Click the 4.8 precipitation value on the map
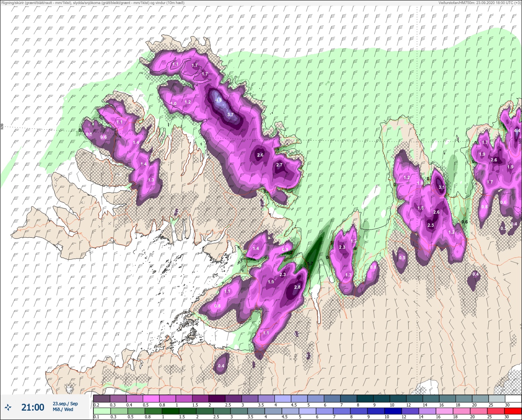 coord(219,100)
